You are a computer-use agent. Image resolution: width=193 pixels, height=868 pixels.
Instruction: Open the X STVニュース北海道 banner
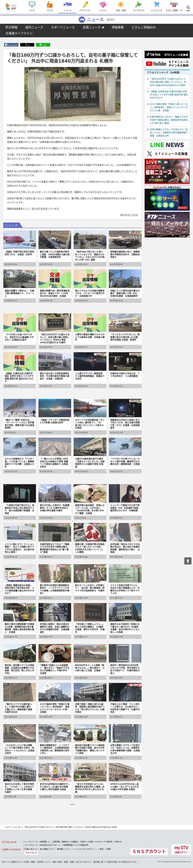167,154
